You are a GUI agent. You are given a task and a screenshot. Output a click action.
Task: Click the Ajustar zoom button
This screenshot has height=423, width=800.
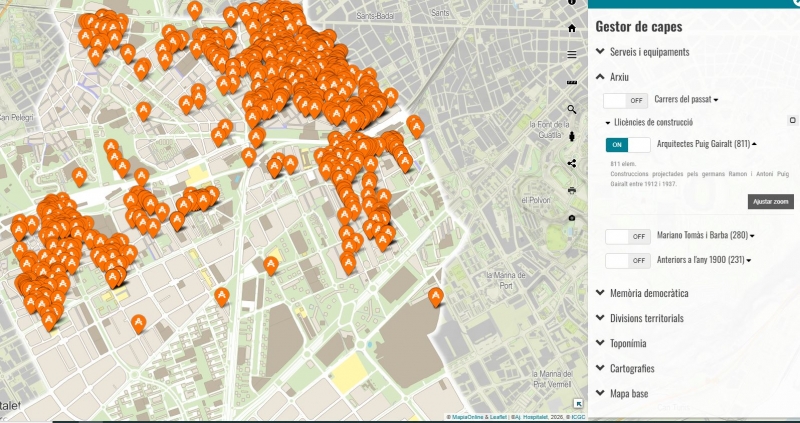(770, 202)
